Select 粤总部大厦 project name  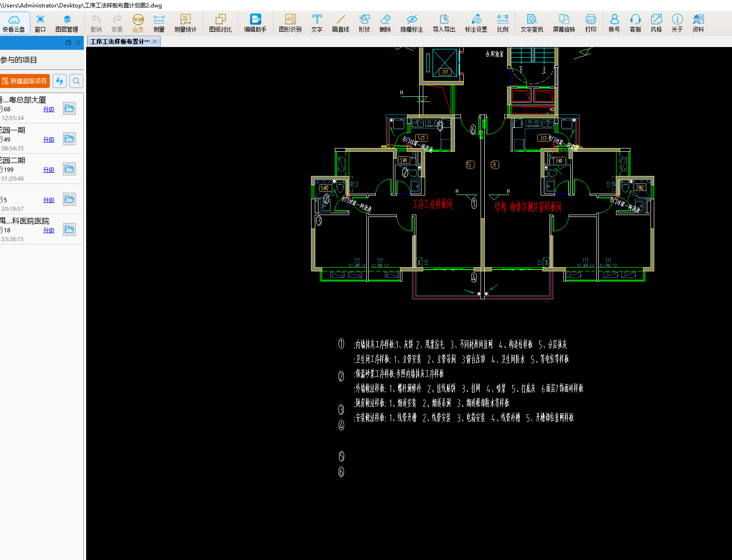23,100
